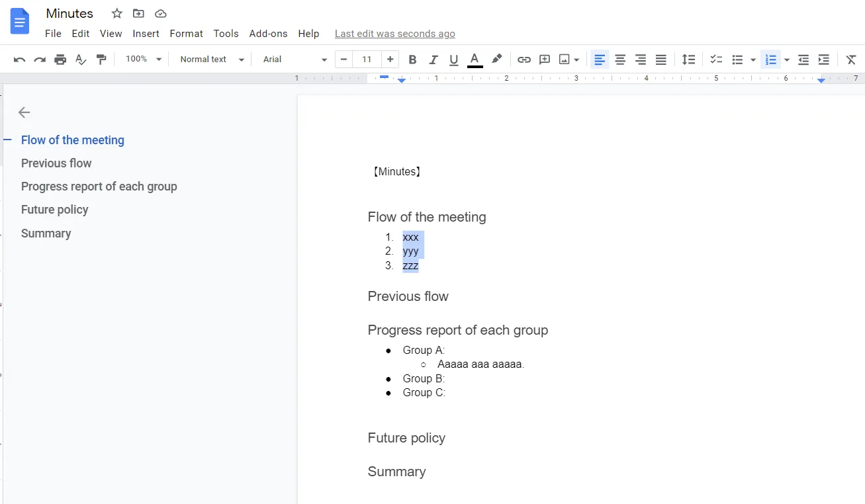Jump to 'Progress report of each group' in outline

99,187
